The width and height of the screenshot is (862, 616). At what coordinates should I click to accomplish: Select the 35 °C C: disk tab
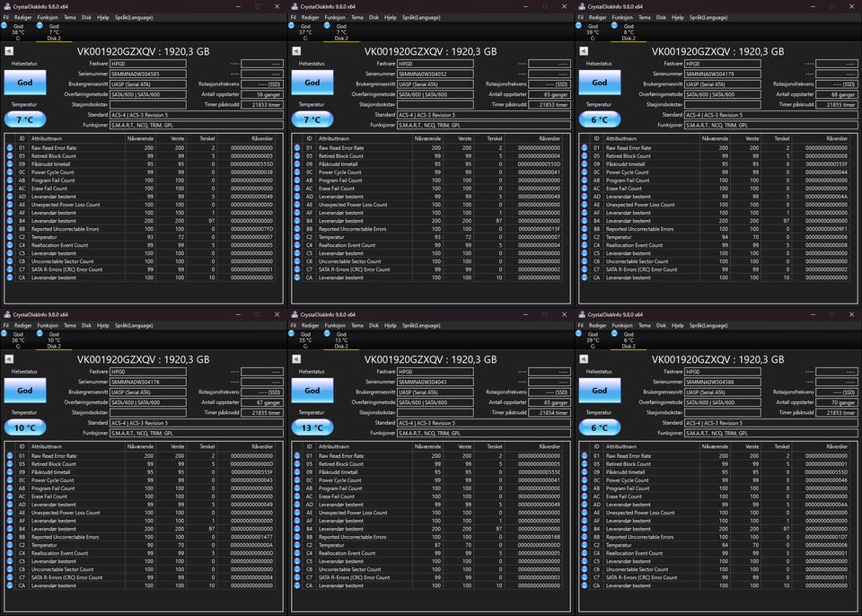click(x=305, y=340)
